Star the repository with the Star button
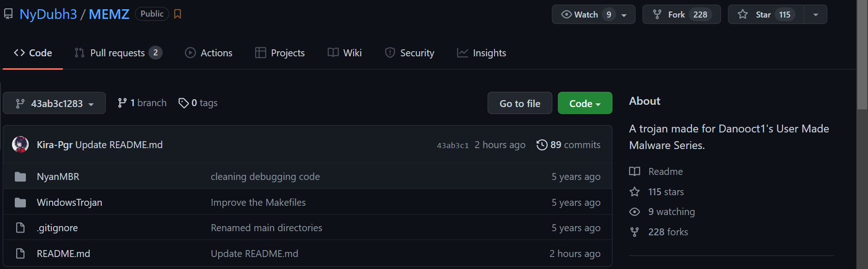868x269 pixels. tap(766, 15)
